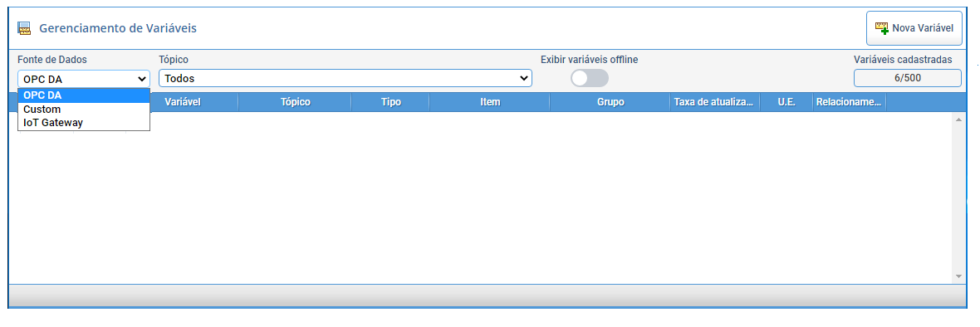Click the Nova Variável button

point(914,28)
